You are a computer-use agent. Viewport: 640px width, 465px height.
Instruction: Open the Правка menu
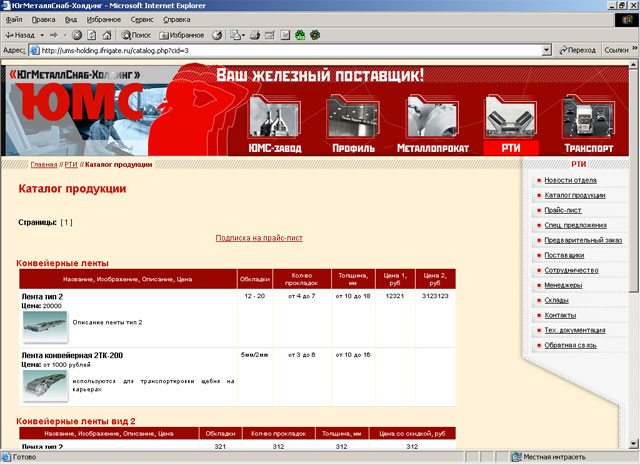[x=43, y=19]
